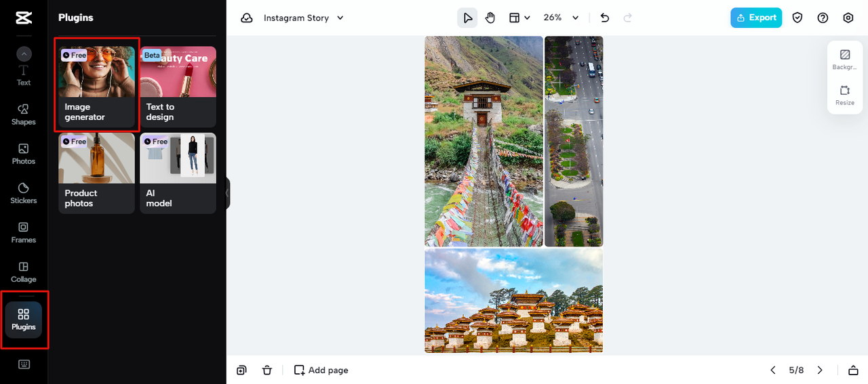Click the cloud save status icon
868x384 pixels.
[247, 18]
